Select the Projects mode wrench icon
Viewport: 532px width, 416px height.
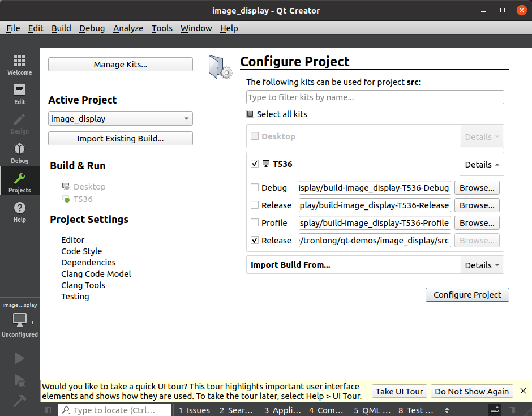point(20,178)
